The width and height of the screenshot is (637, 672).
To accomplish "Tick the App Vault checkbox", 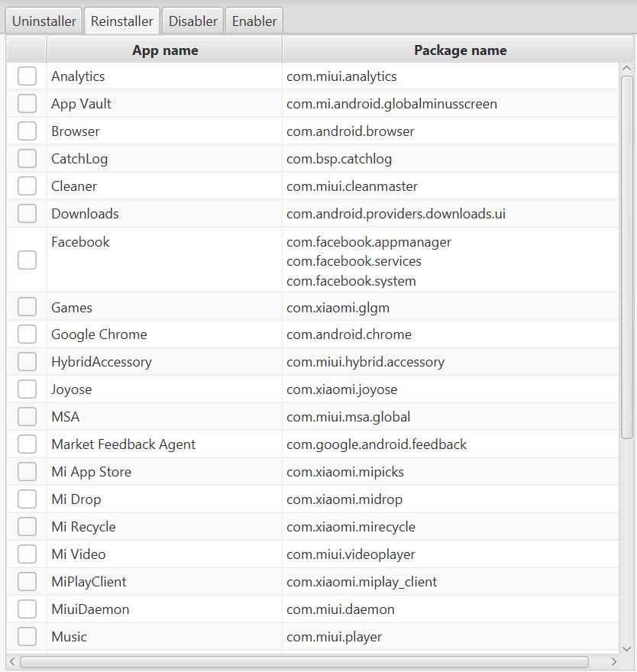I will (x=27, y=104).
